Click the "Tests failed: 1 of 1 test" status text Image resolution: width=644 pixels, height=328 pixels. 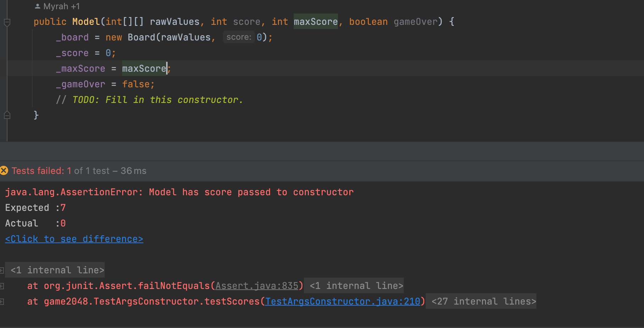coord(79,171)
